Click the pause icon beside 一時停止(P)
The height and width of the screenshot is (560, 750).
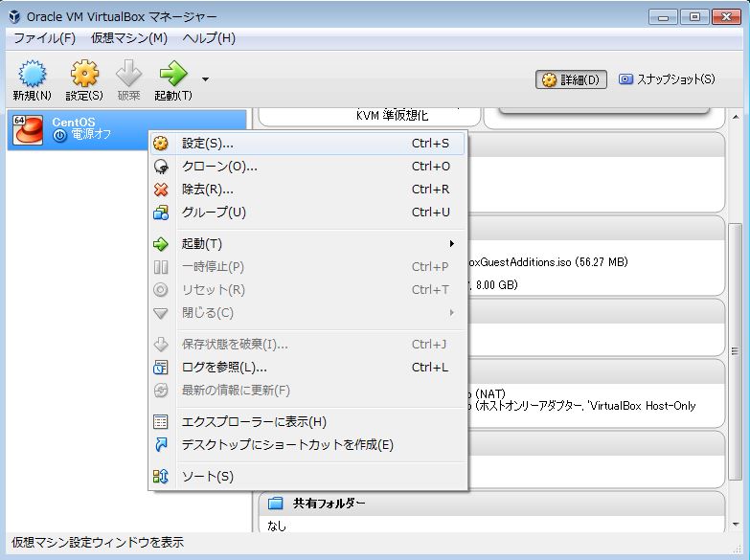(161, 267)
